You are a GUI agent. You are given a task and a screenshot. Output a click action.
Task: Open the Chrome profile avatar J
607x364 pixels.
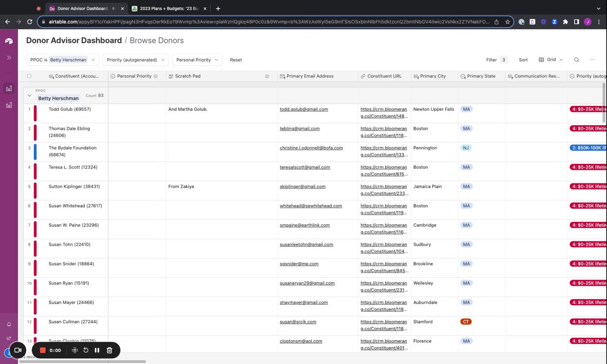[588, 22]
